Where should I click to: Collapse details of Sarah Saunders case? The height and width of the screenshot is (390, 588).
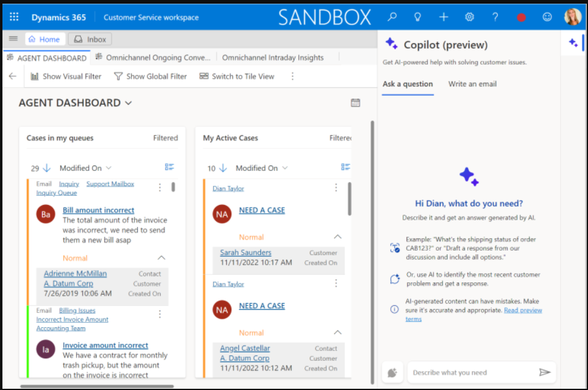(x=337, y=237)
